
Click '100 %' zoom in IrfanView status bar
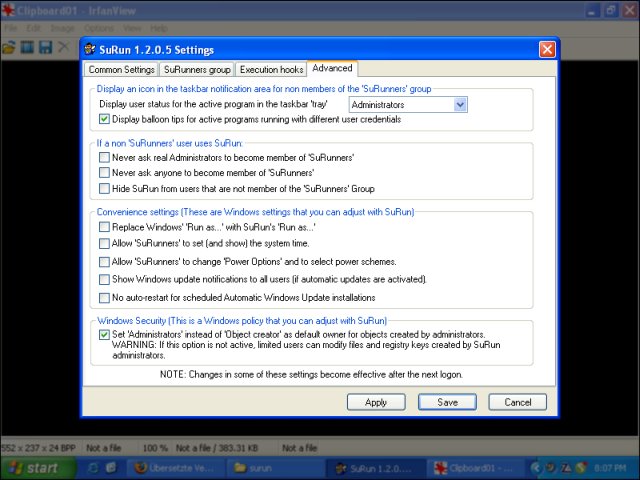click(x=155, y=448)
